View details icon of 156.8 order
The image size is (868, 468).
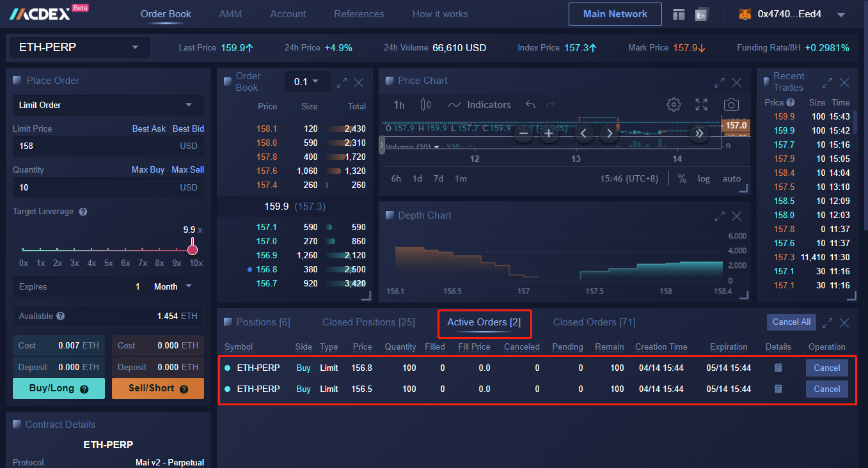pyautogui.click(x=778, y=368)
